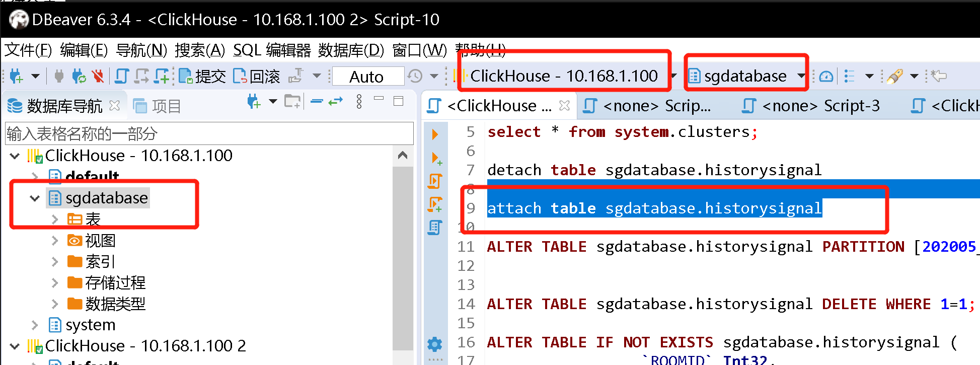
Task: Click the new connection plug icon in main toolbar
Action: pyautogui.click(x=17, y=76)
